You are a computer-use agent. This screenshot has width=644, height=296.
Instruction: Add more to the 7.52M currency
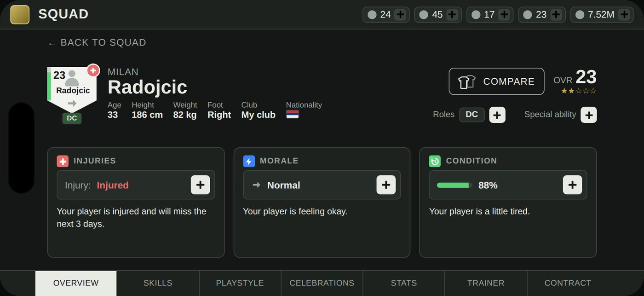pyautogui.click(x=624, y=15)
